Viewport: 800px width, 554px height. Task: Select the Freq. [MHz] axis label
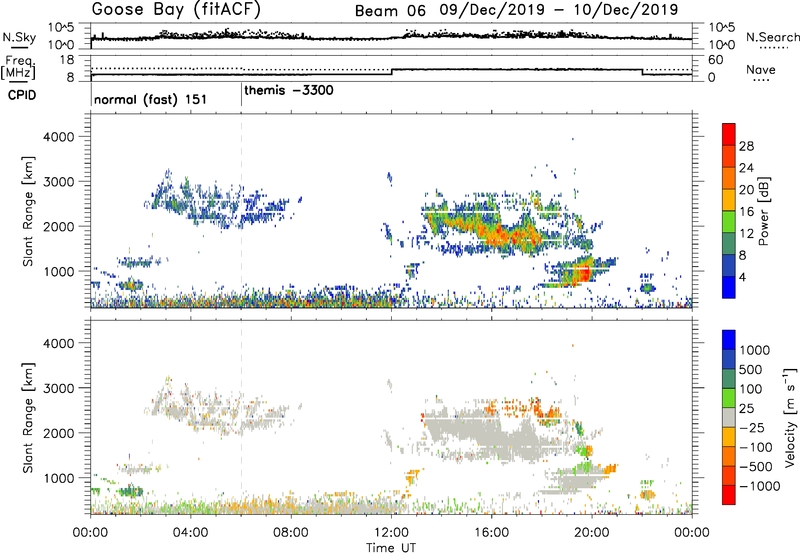pyautogui.click(x=19, y=68)
